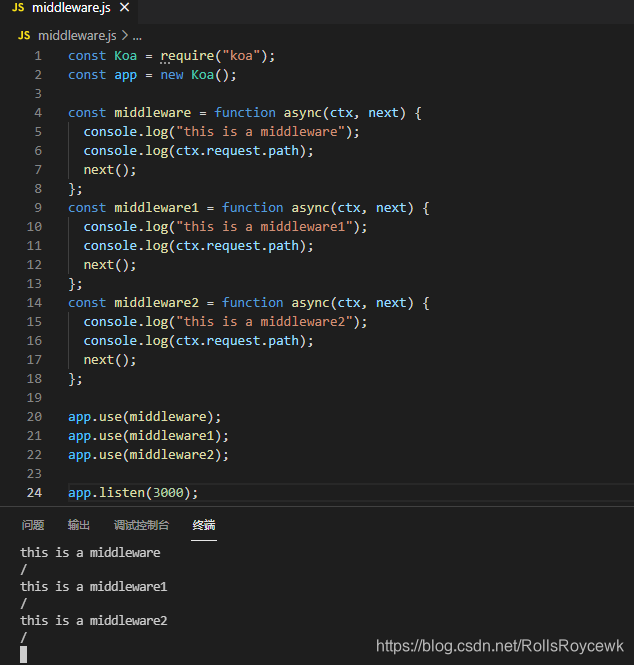
Task: Click ctx.request.path on line 16
Action: point(237,341)
